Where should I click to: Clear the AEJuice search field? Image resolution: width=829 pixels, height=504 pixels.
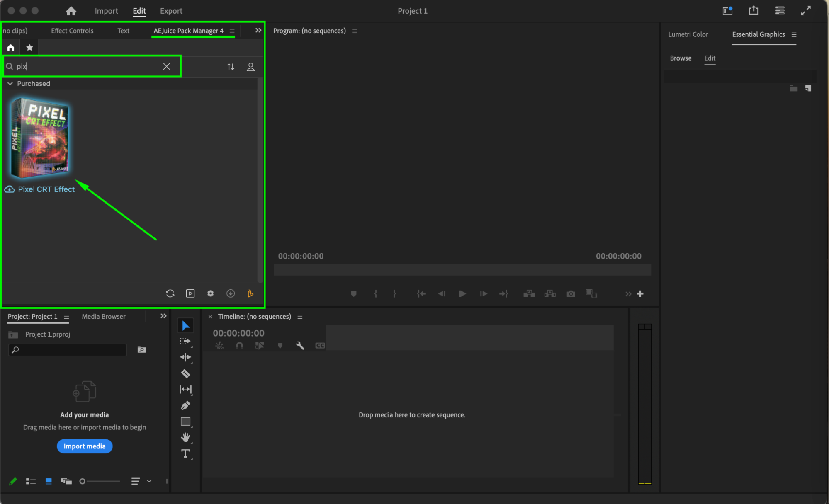166,66
